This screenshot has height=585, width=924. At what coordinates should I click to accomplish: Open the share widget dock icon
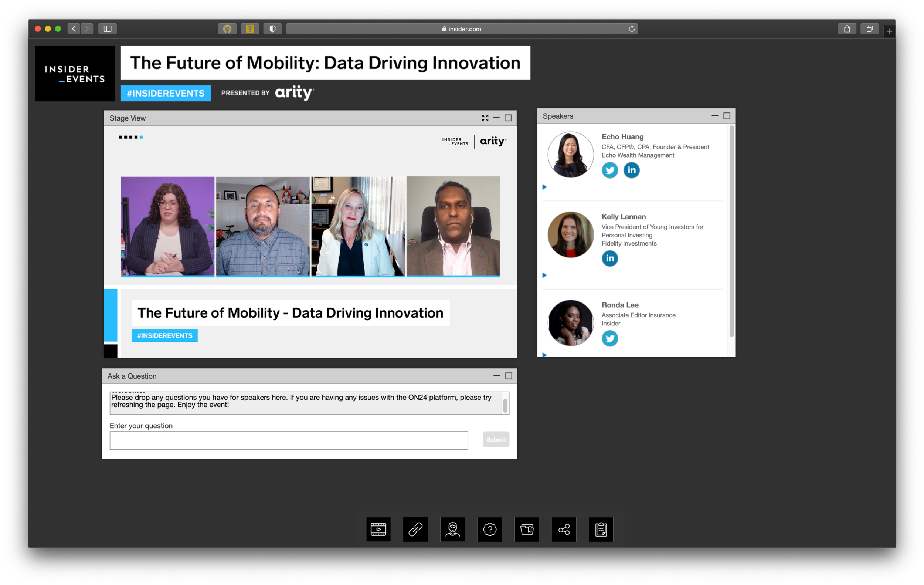coord(564,529)
